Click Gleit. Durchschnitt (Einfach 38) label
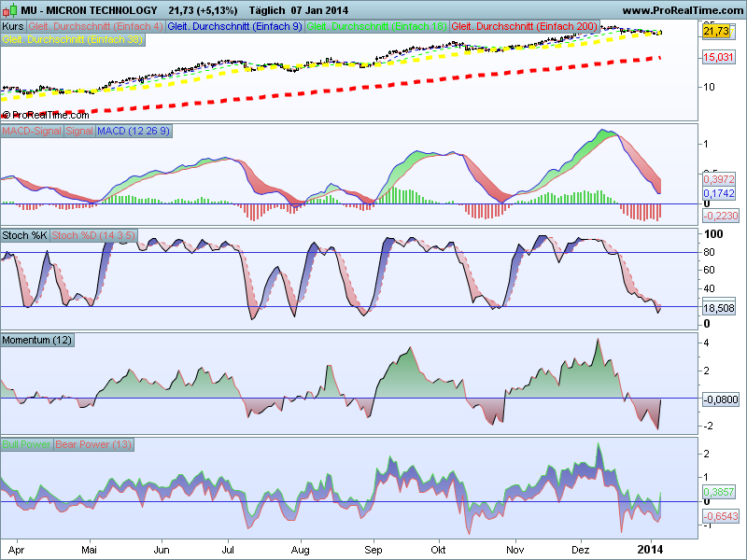Viewport: 747px width, 560px height. 73,39
